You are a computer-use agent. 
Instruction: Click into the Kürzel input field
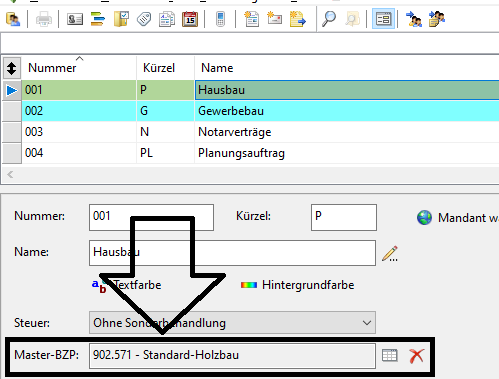(x=344, y=217)
